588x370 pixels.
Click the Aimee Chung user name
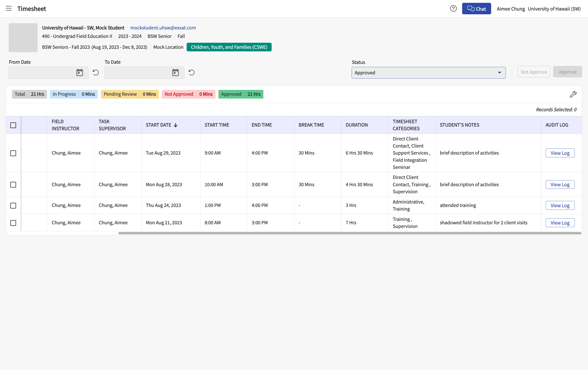pyautogui.click(x=511, y=9)
